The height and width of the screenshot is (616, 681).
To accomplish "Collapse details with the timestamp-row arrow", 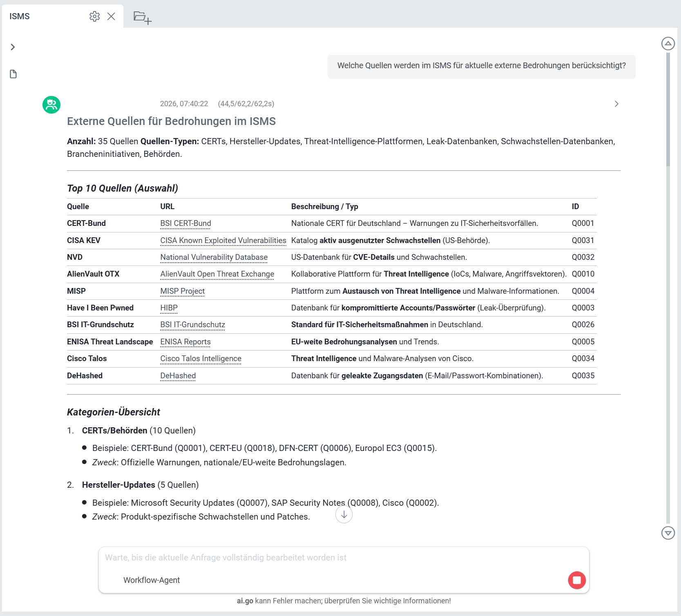I will pyautogui.click(x=617, y=104).
